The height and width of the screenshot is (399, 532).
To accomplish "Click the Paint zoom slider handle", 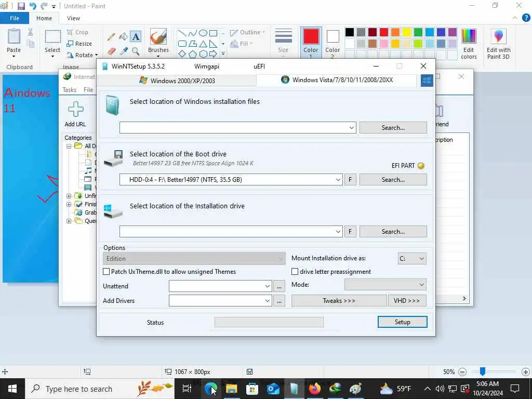I will [x=482, y=371].
